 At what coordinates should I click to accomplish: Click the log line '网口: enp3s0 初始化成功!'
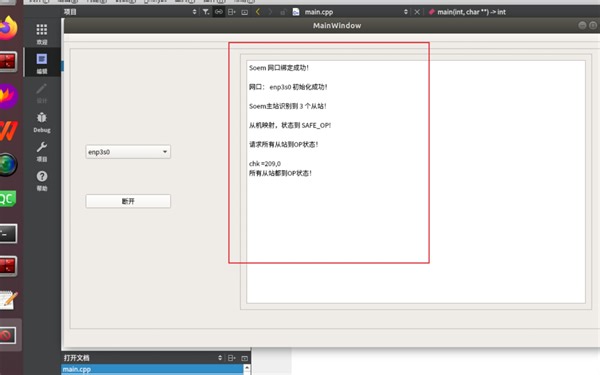pyautogui.click(x=288, y=87)
